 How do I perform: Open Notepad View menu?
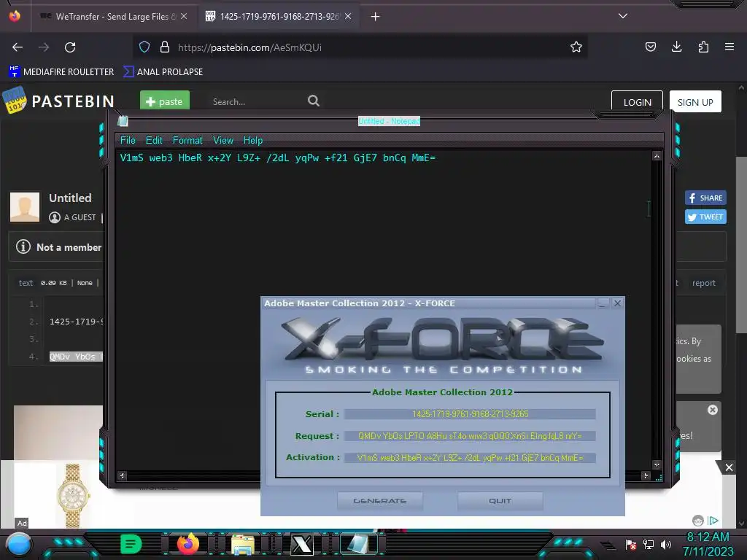[223, 141]
